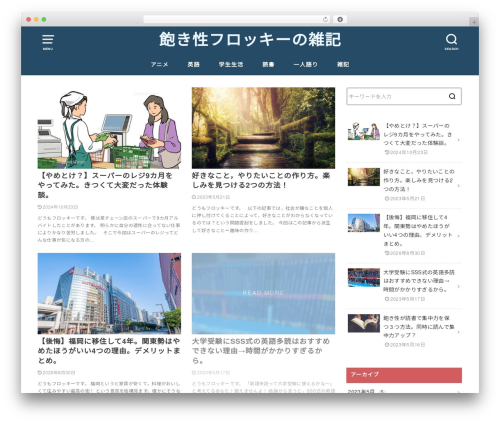Click sidebar Fukuoka building small thumbnail
500x423 pixels.
[x=364, y=223]
